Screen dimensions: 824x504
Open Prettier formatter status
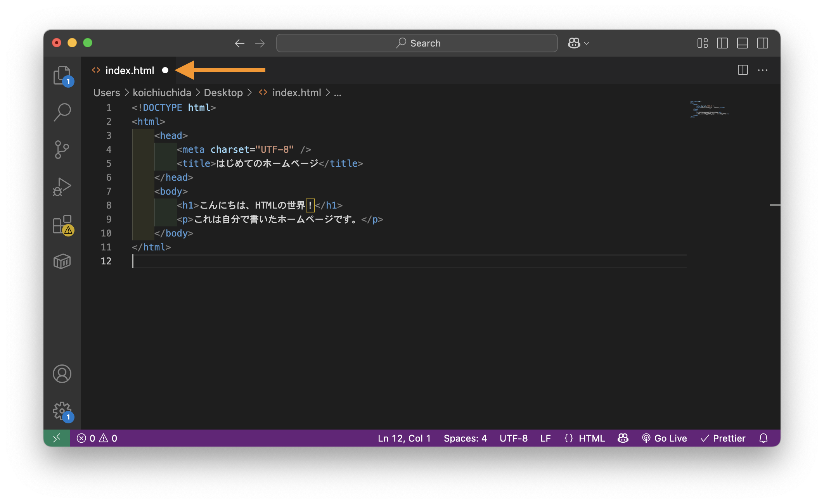point(723,438)
